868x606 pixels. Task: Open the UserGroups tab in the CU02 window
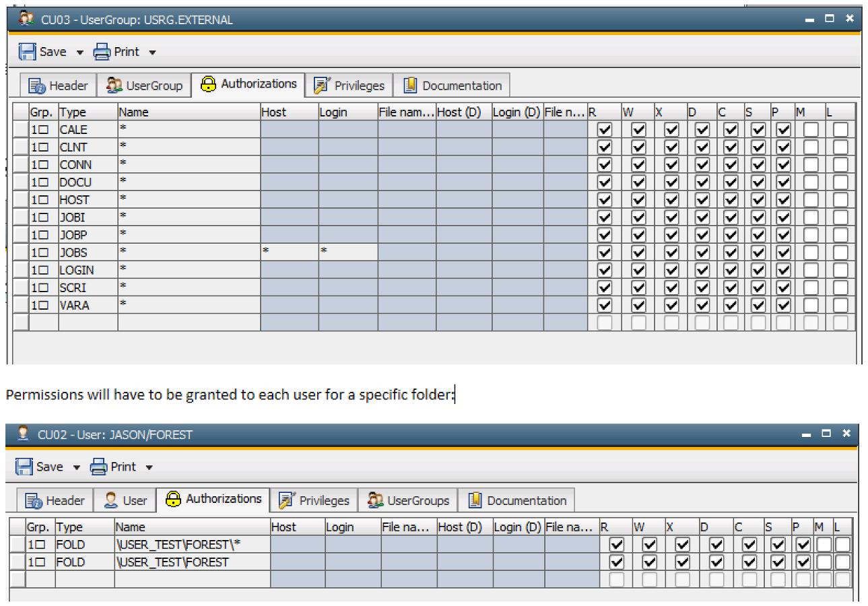click(x=408, y=500)
